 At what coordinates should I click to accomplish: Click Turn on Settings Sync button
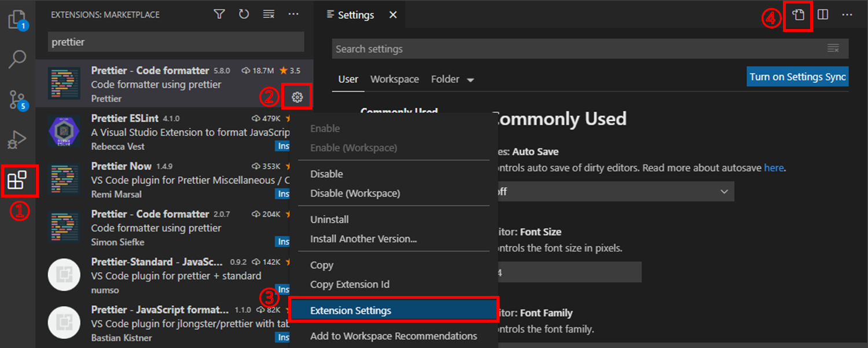tap(797, 77)
